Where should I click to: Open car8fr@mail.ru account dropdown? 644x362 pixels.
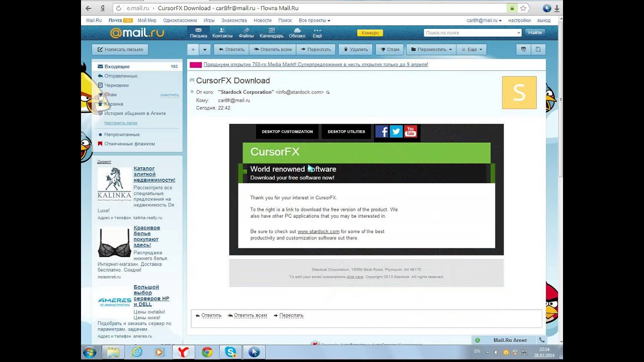tap(484, 21)
